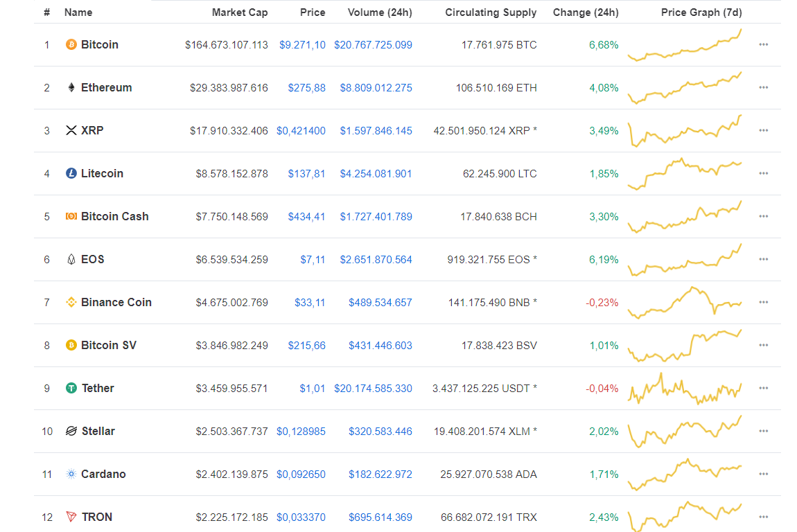The image size is (797, 532).
Task: Click EOS circulating supply 919.321.755 EOS
Action: tap(489, 259)
